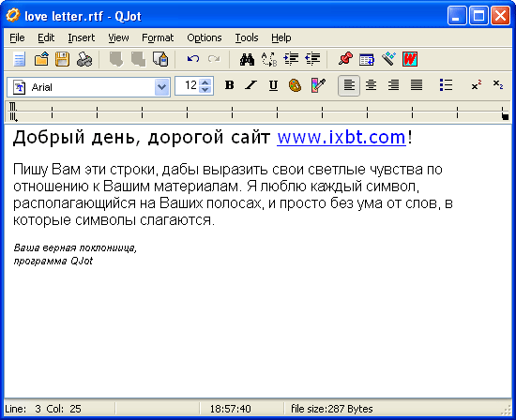Viewport: 516px width, 420px height.
Task: Create a new document with the blank-page icon
Action: tap(19, 59)
